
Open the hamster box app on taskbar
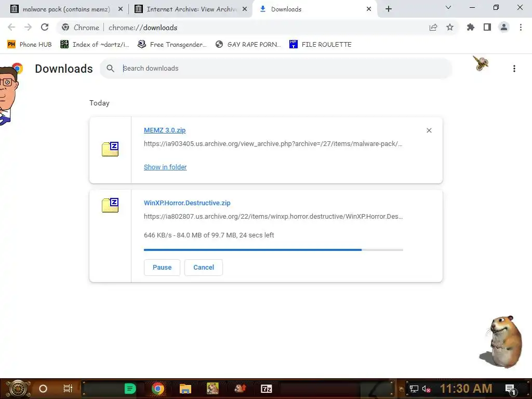coord(212,389)
